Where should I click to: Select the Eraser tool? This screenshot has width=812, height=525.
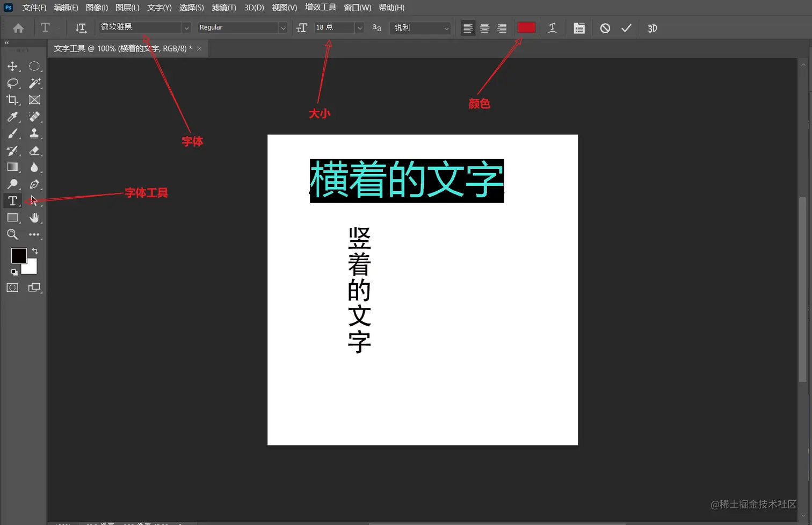34,150
